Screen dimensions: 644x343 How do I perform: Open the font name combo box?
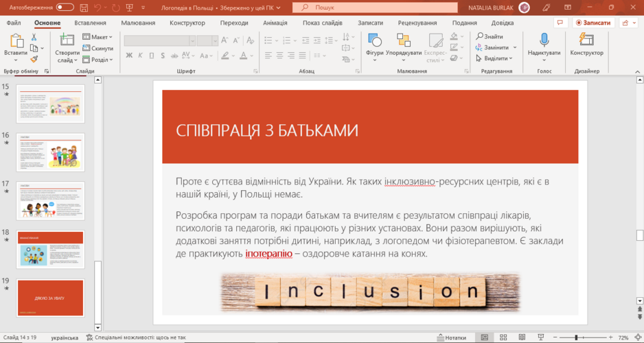click(x=160, y=40)
